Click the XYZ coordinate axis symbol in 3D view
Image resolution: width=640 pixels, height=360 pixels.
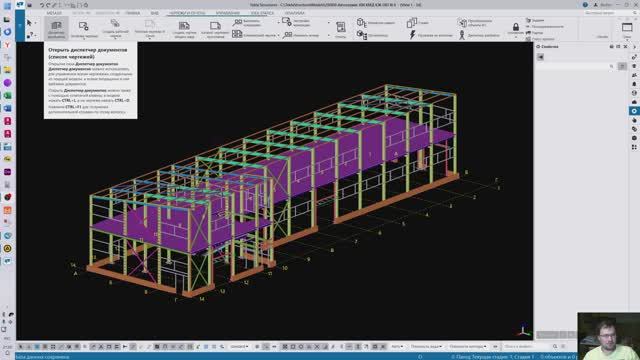click(523, 330)
